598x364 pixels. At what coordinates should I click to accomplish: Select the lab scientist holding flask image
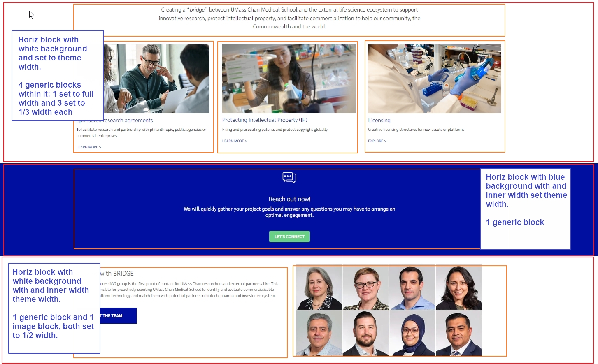(x=289, y=79)
